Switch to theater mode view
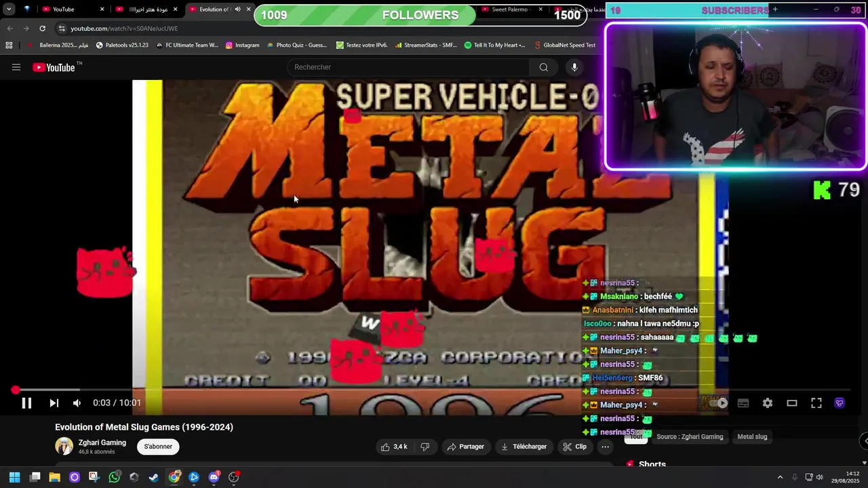Viewport: 868px width, 488px height. click(x=792, y=403)
